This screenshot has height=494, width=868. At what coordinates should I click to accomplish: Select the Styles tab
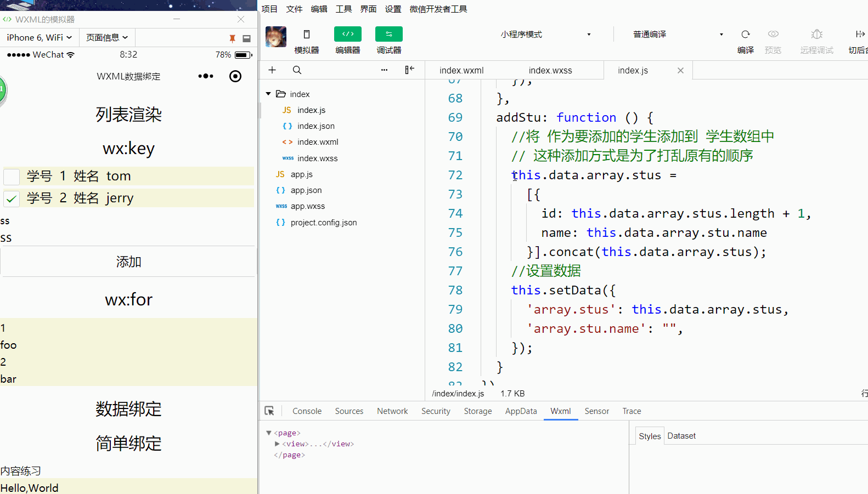(x=650, y=436)
